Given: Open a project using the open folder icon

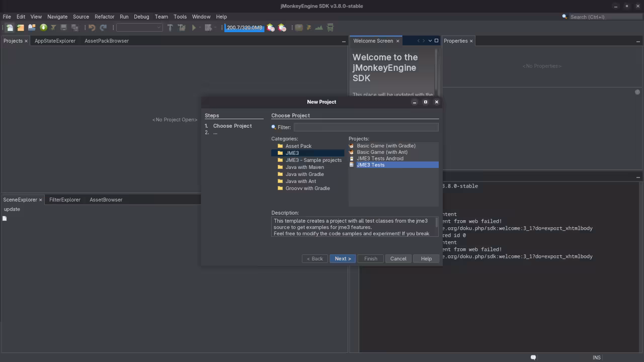Looking at the screenshot, I should (x=31, y=28).
